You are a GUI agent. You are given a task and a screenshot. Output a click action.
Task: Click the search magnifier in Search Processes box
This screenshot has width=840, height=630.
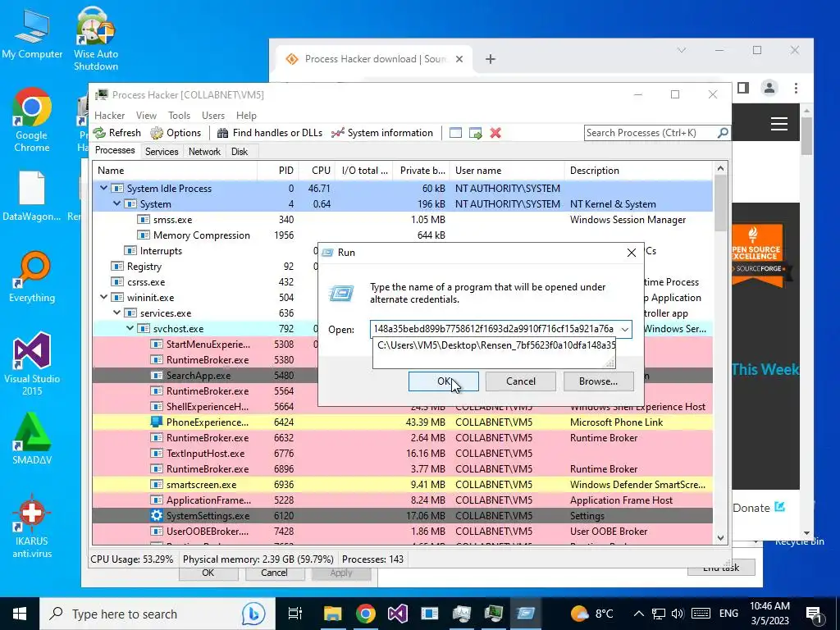[723, 132]
